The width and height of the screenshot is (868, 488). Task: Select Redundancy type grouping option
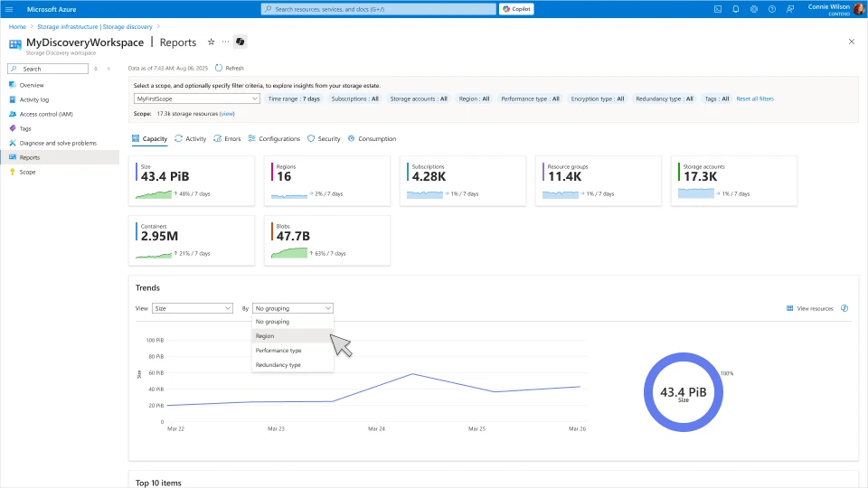coord(278,364)
